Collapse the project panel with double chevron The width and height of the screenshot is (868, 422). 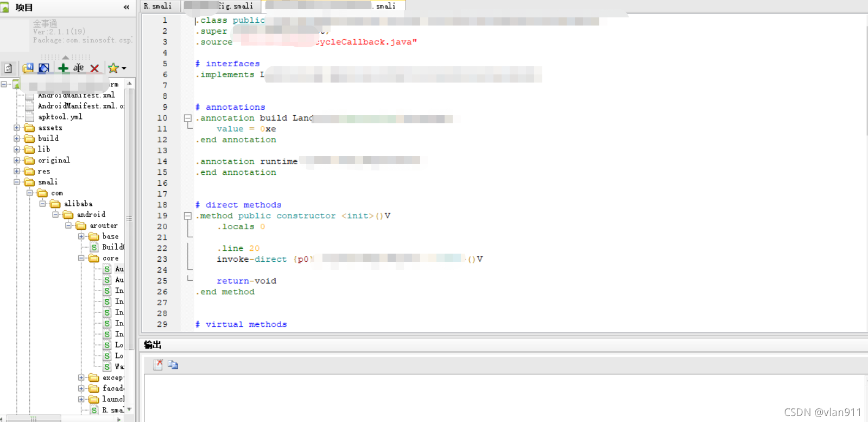tap(126, 7)
